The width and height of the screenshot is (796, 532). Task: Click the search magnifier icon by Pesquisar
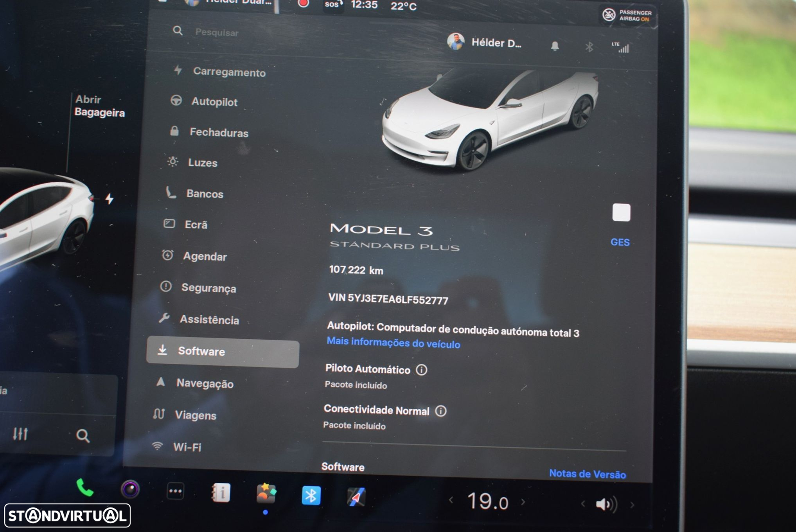(x=178, y=31)
